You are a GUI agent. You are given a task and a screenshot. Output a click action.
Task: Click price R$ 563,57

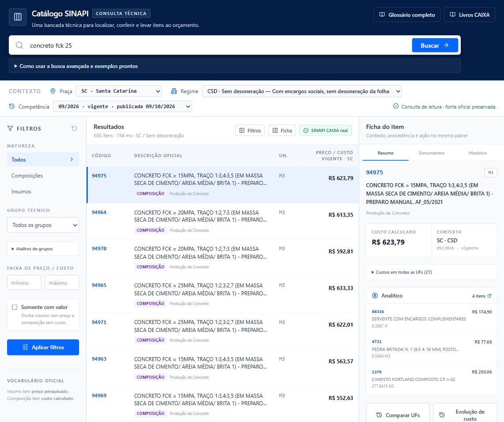pyautogui.click(x=341, y=361)
